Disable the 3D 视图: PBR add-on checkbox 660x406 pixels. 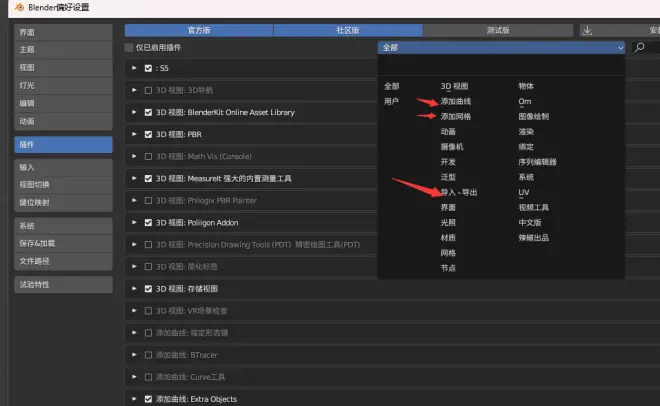[148, 134]
